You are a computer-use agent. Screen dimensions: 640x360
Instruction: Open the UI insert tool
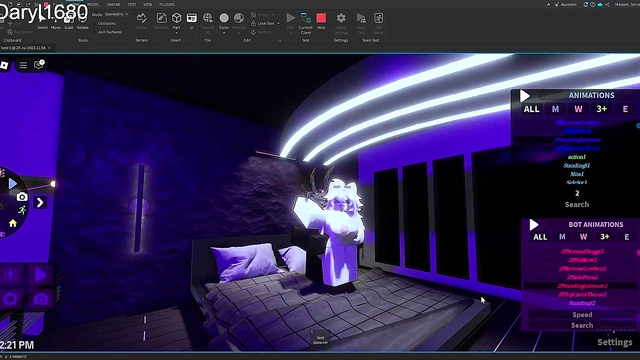point(191,20)
